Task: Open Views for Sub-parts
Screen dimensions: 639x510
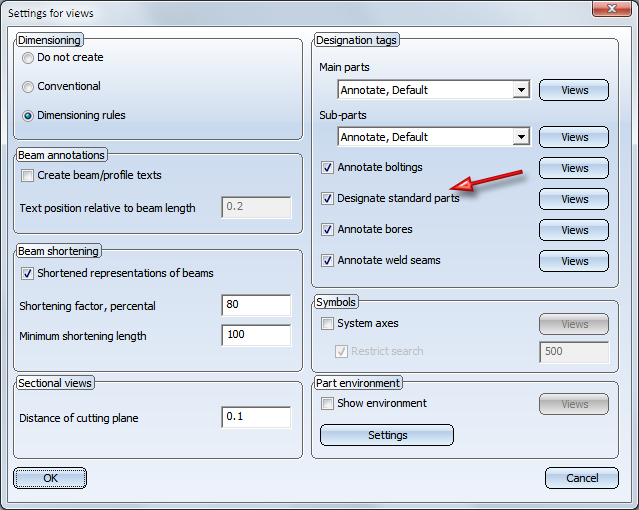Action: [x=574, y=137]
